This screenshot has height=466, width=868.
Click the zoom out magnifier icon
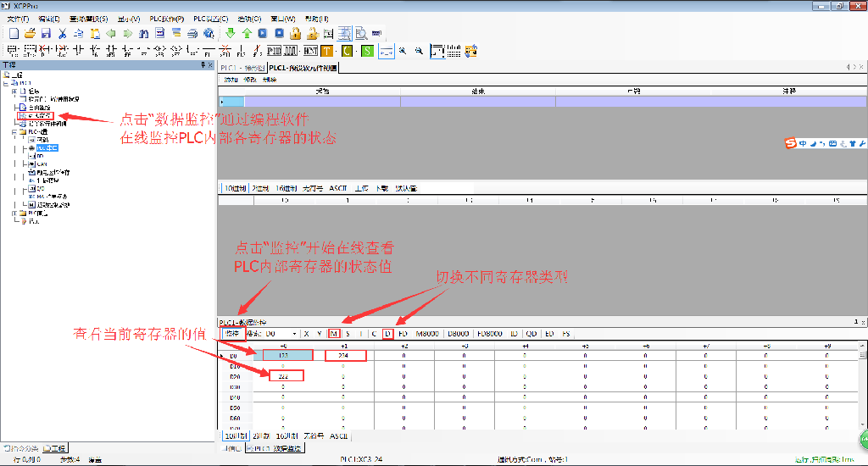click(420, 52)
